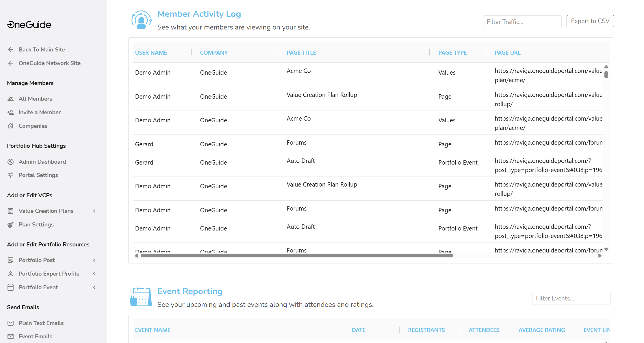Open the Companies page
The width and height of the screenshot is (644, 343).
(33, 126)
